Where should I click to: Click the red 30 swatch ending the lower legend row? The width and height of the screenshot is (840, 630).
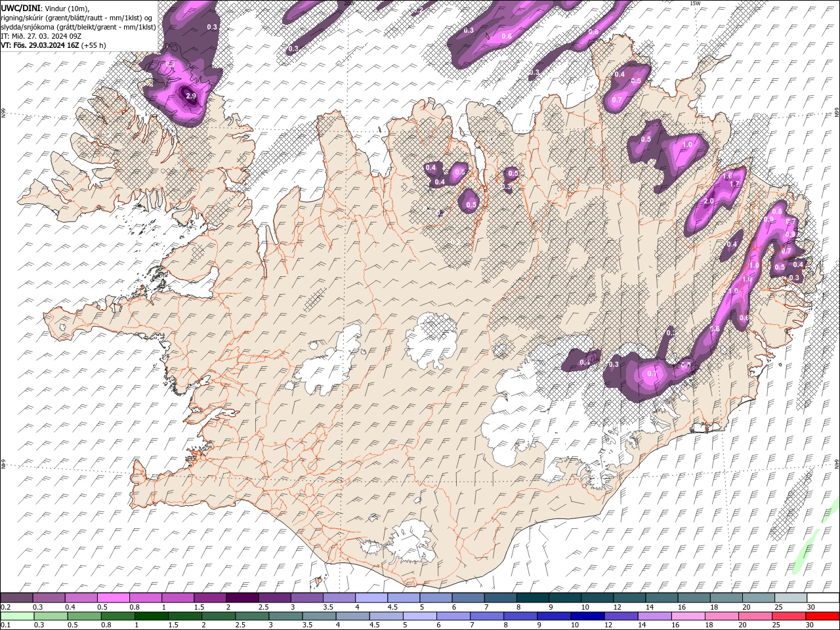pos(822,616)
